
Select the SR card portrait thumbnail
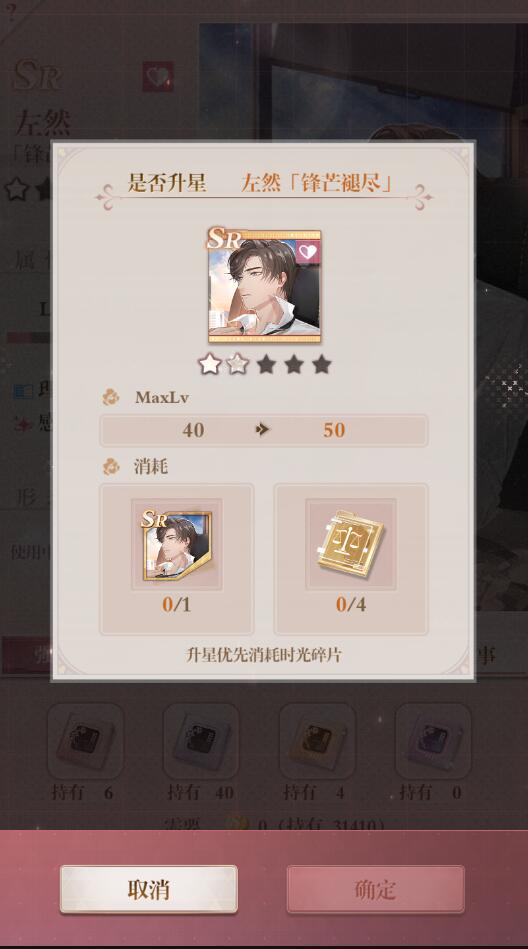pos(264,286)
